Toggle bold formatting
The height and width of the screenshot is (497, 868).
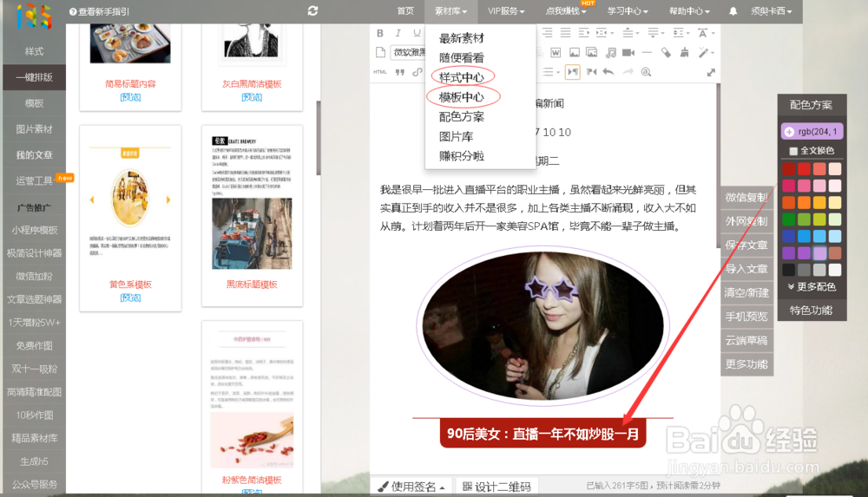point(380,33)
